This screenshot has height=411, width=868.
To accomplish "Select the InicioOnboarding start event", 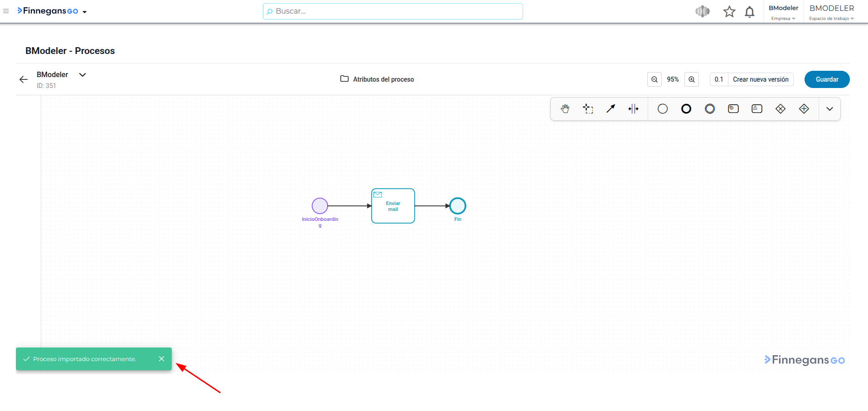I will [320, 206].
